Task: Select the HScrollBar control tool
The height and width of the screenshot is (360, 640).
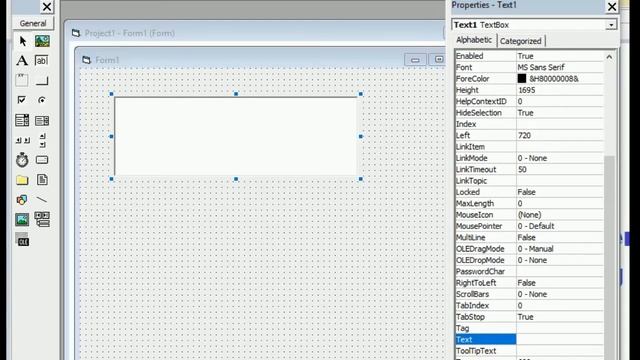Action: click(22, 140)
